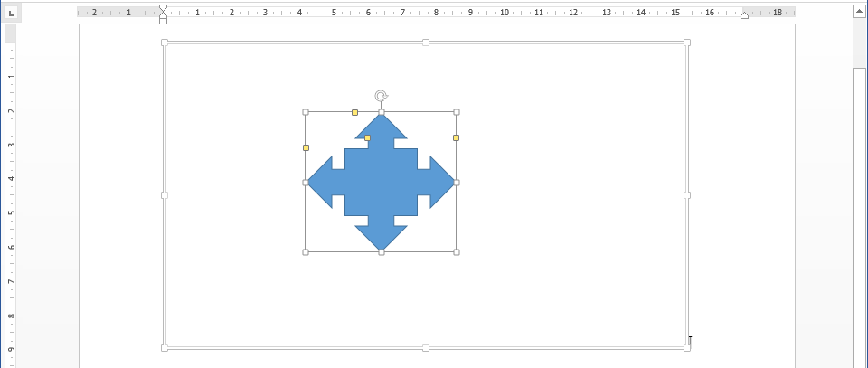
Task: Click the arrow shape's bottom-right sizing handle
Action: [457, 252]
